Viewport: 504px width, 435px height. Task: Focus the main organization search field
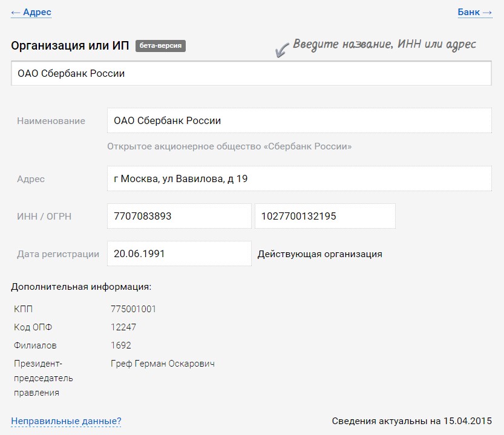(x=251, y=73)
